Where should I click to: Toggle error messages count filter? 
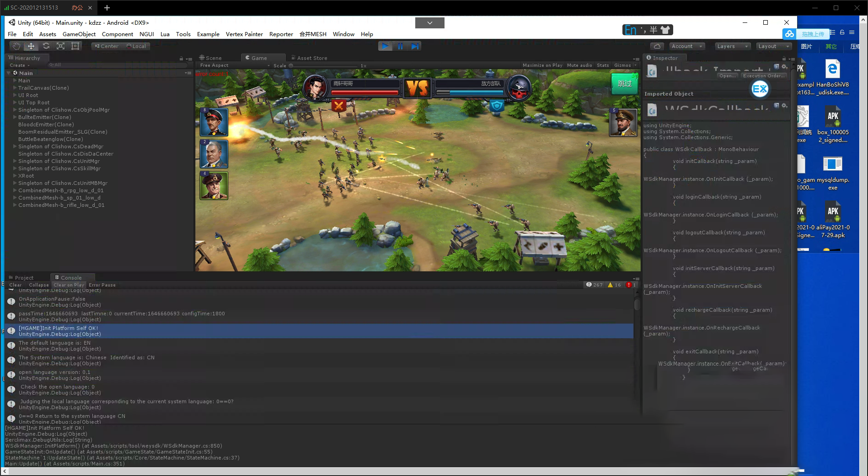[631, 285]
